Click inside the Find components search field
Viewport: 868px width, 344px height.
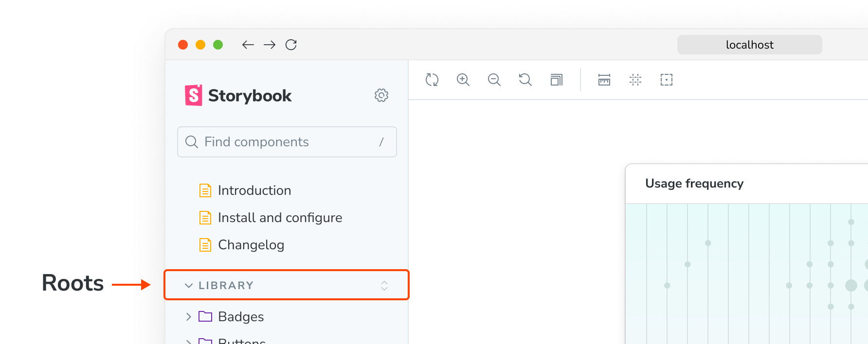287,142
